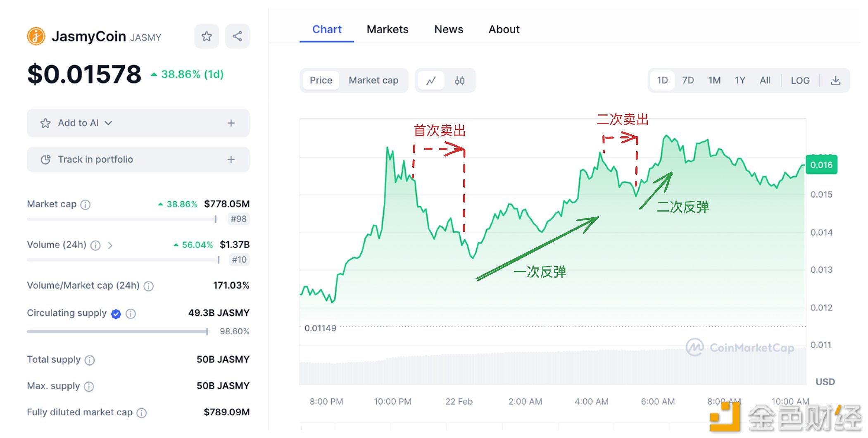Toggle the chart to Price view
This screenshot has height=438, width=868.
coord(321,80)
